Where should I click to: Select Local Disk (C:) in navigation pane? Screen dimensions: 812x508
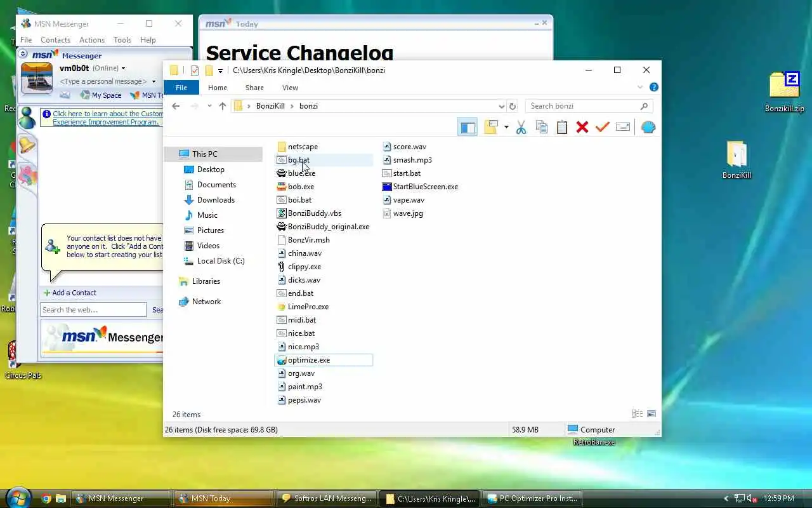pyautogui.click(x=220, y=261)
